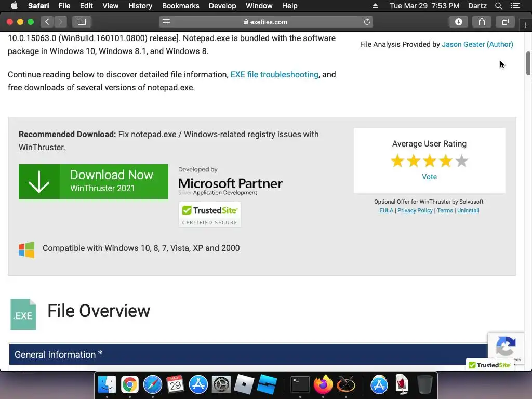Click Dartz user name in menu bar
The height and width of the screenshot is (399, 532).
click(x=477, y=6)
